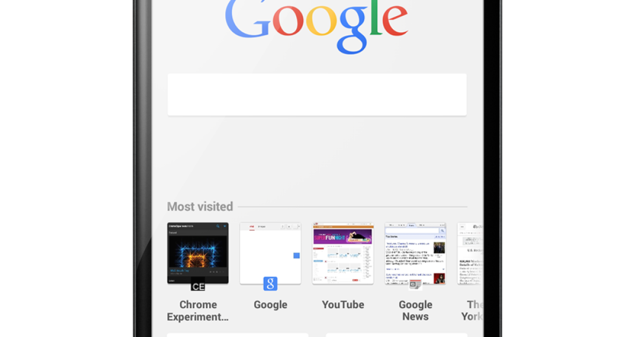Viewport: 644px width, 337px height.
Task: Open the Chrome Experiments thumbnail
Action: (x=197, y=253)
